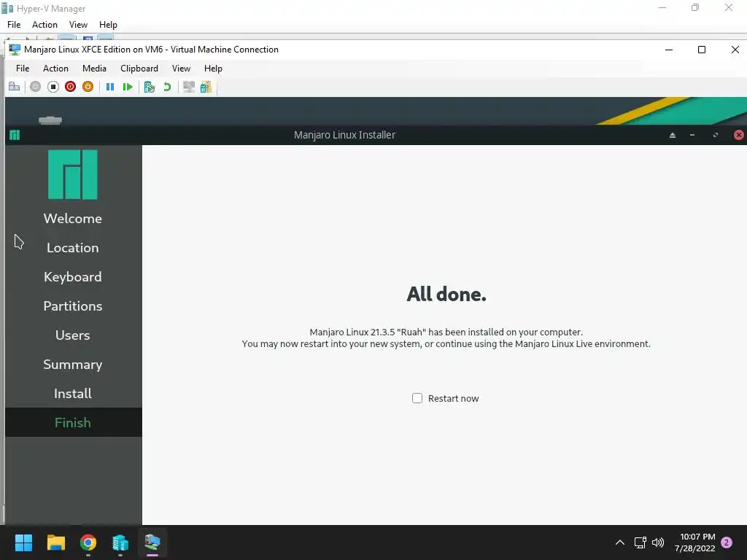Click the VM Connection window icon in title bar
747x560 pixels.
coord(15,50)
